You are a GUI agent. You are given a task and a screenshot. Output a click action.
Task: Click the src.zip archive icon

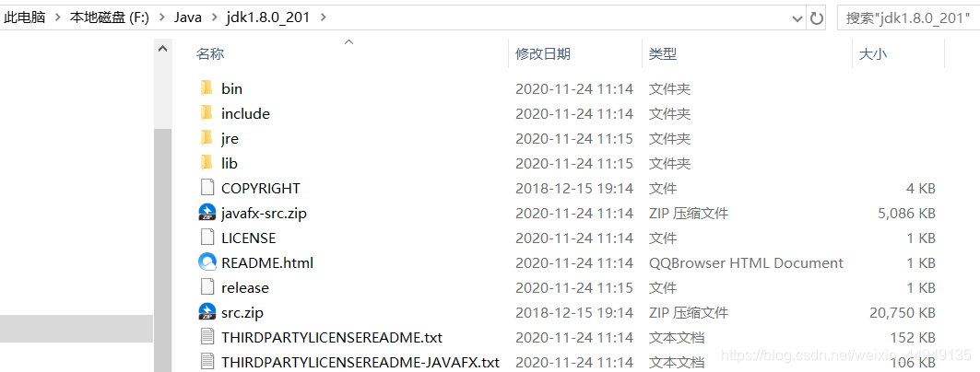207,312
